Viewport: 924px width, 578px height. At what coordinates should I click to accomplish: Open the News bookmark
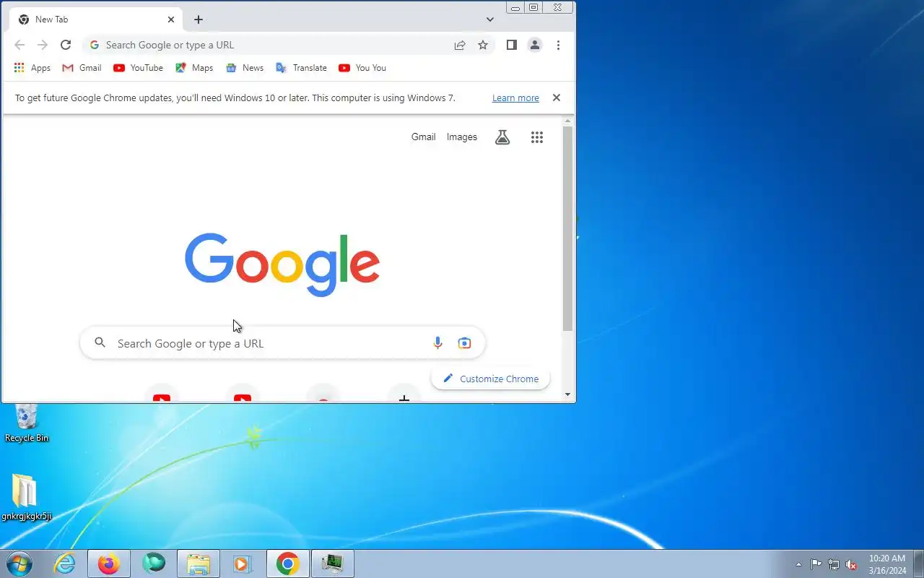(245, 68)
